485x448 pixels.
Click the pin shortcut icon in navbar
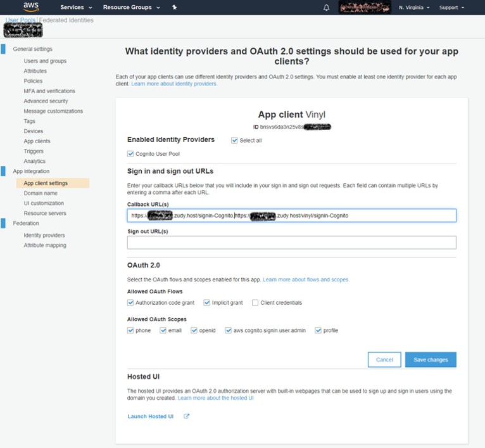tap(174, 8)
